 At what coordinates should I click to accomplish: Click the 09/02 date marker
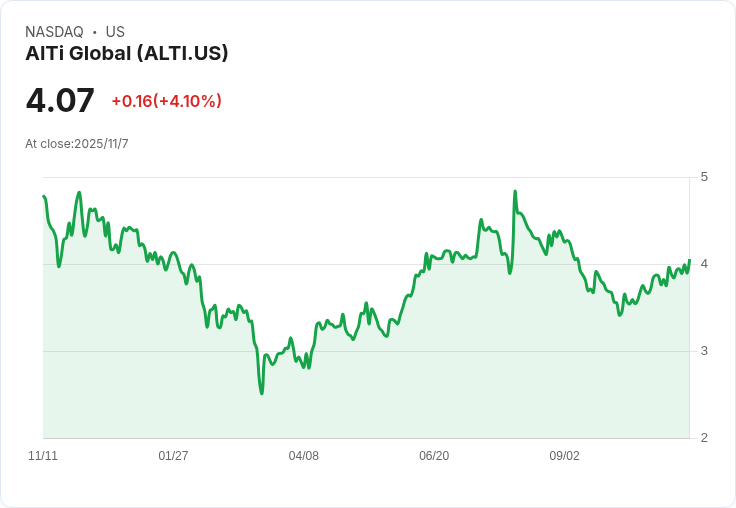(x=564, y=455)
